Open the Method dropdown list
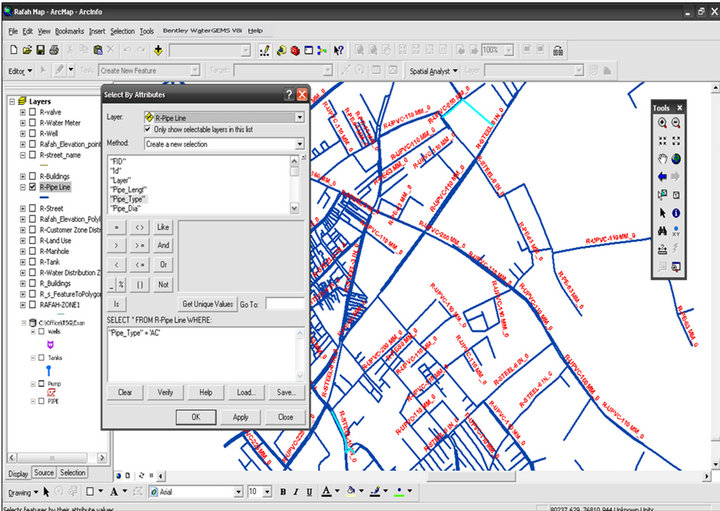This screenshot has width=720, height=511. coord(224,144)
